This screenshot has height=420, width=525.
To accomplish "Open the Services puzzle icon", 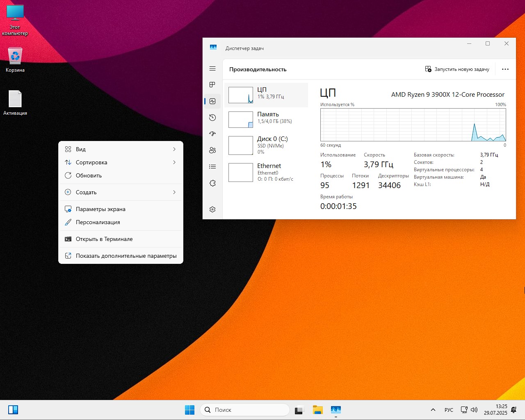I will (x=212, y=183).
